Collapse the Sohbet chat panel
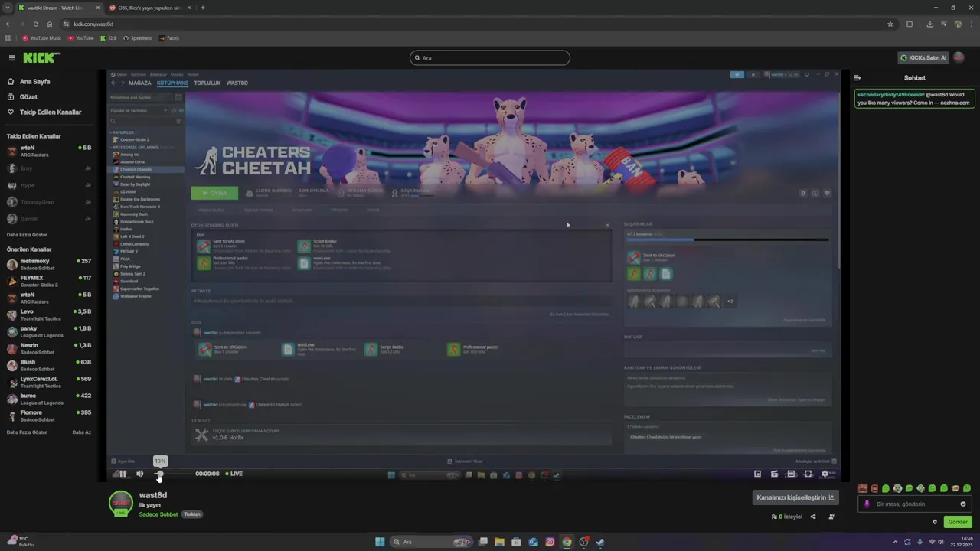980x551 pixels. 857,77
